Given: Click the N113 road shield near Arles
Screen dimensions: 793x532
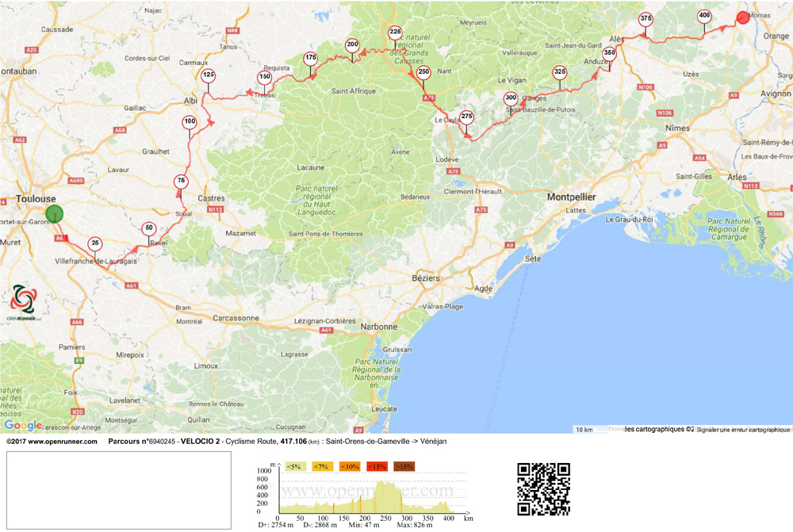Looking at the screenshot, I should click(x=751, y=186).
